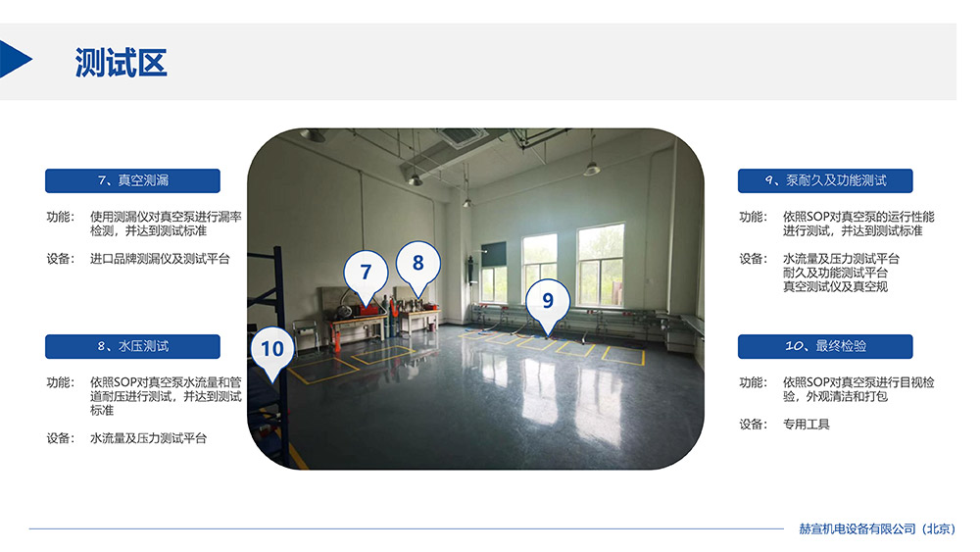
Task: Click the blue footer divider line
Action: [407, 528]
